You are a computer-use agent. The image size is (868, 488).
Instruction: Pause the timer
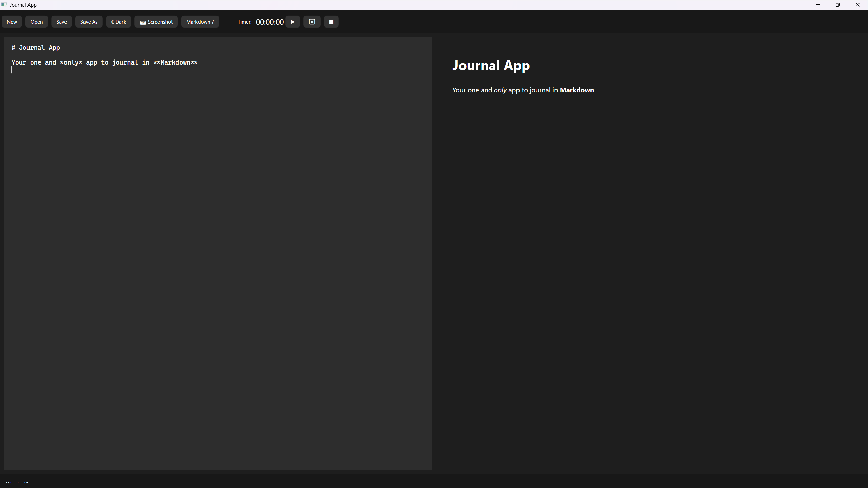[x=312, y=22]
